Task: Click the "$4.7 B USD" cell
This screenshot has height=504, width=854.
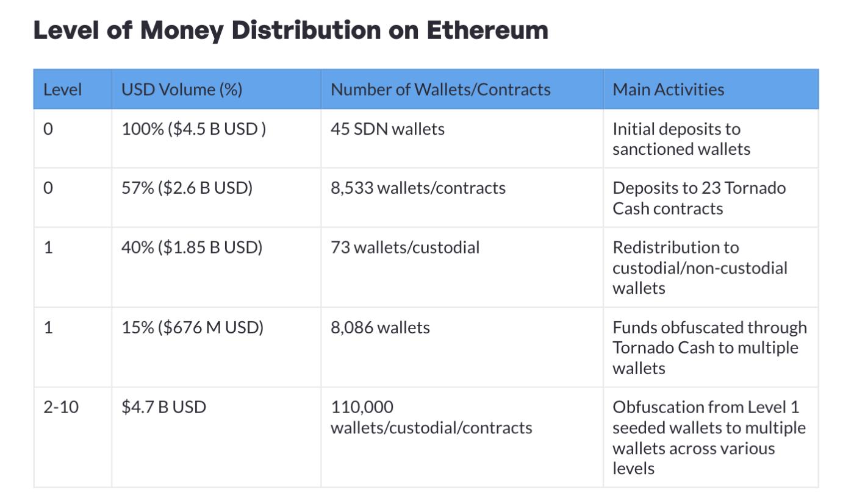Action: [163, 406]
